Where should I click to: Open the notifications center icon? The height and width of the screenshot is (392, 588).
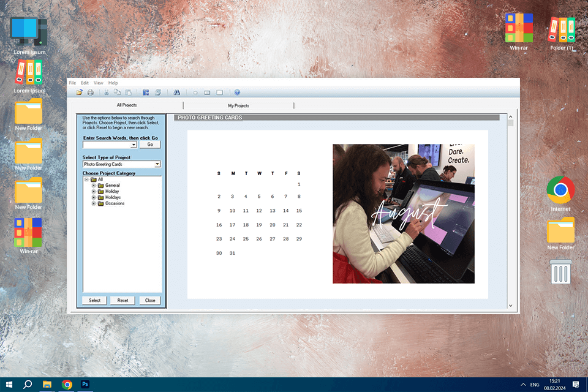click(x=576, y=385)
